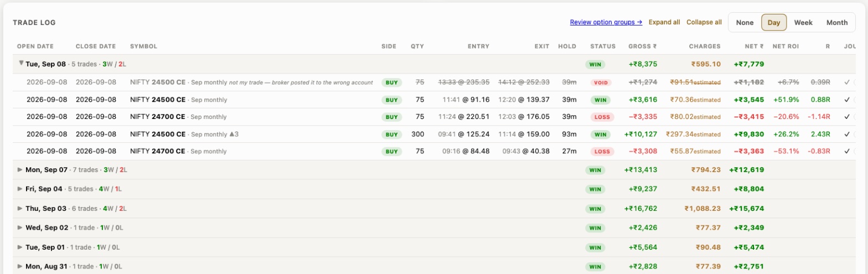Click the broker posted wrong account note
868x274 pixels.
(301, 82)
